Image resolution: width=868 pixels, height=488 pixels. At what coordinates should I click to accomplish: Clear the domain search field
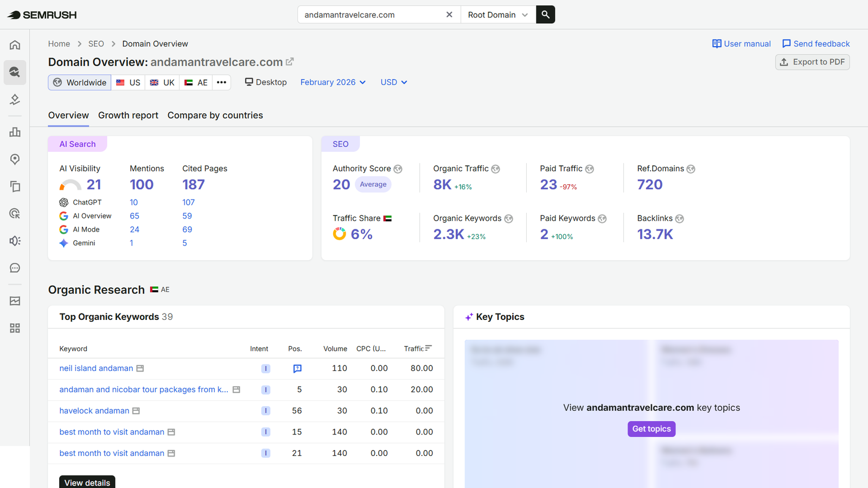tap(449, 15)
